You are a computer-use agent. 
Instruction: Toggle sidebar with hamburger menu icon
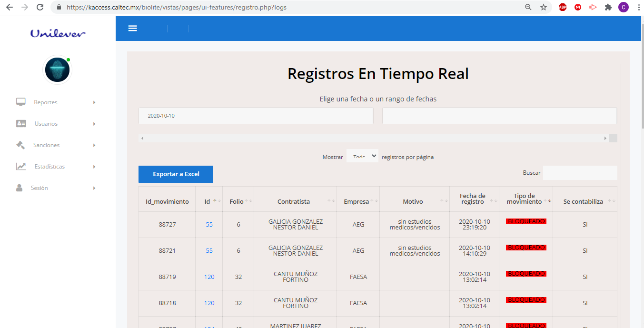click(x=133, y=29)
